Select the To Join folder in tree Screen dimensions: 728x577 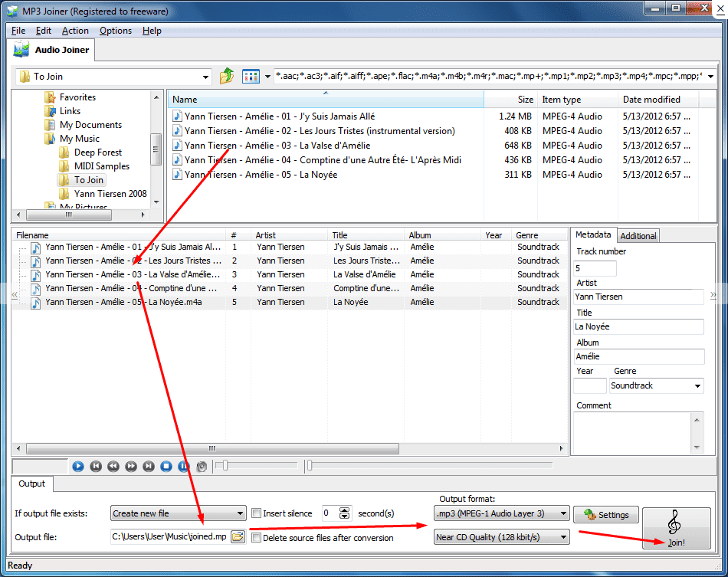(88, 179)
